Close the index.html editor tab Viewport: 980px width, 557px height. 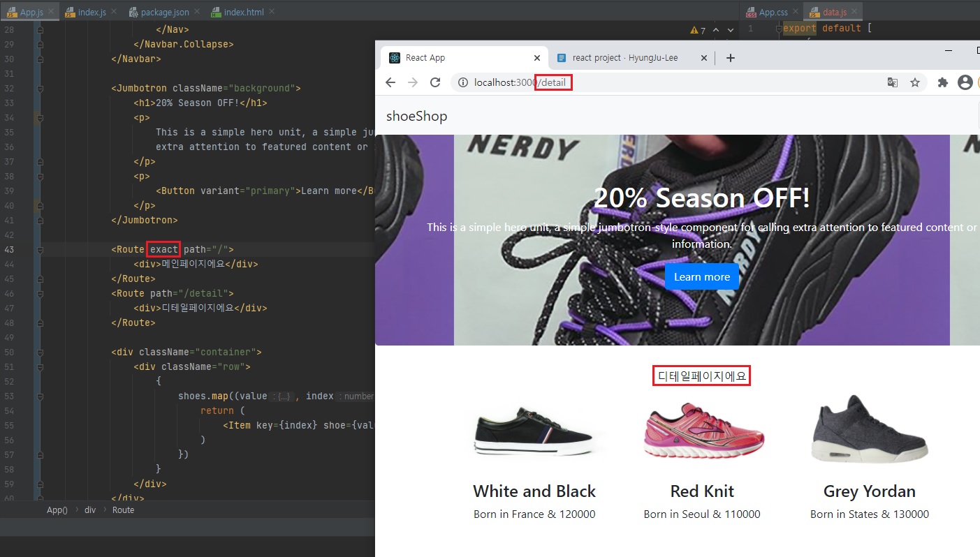click(272, 12)
